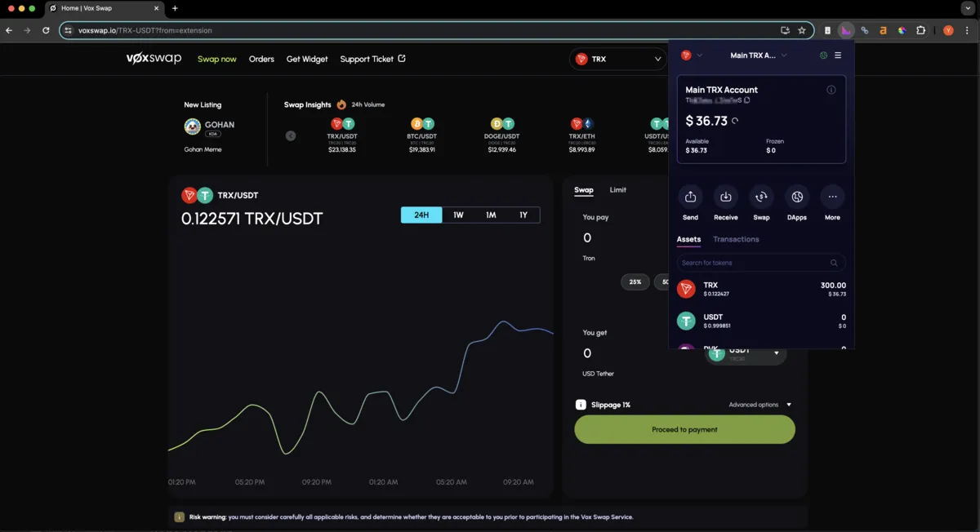The width and height of the screenshot is (980, 532).
Task: Click the Chrome profile avatar Y
Action: (948, 30)
